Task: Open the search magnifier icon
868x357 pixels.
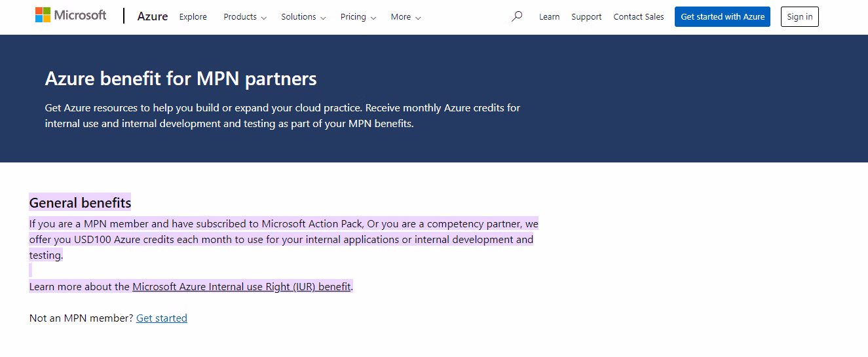Action: (x=517, y=16)
